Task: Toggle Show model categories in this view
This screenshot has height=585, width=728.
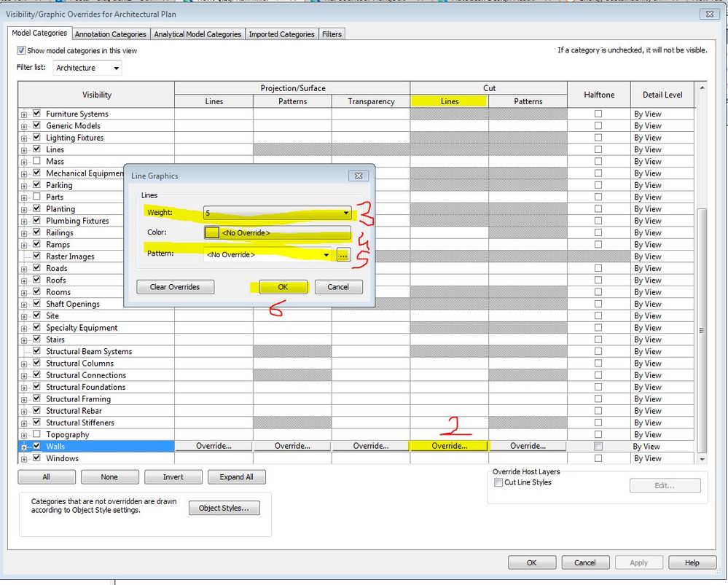Action: coord(21,50)
